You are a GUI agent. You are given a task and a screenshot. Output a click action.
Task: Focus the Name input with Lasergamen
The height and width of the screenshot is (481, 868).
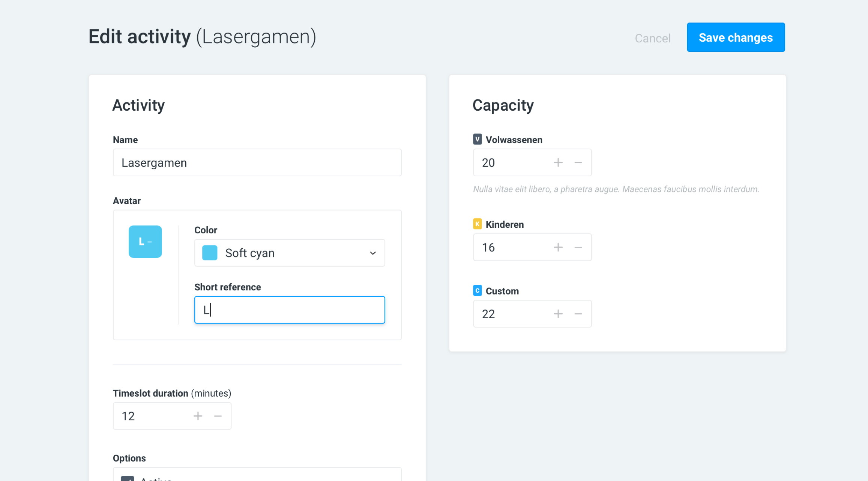(257, 162)
